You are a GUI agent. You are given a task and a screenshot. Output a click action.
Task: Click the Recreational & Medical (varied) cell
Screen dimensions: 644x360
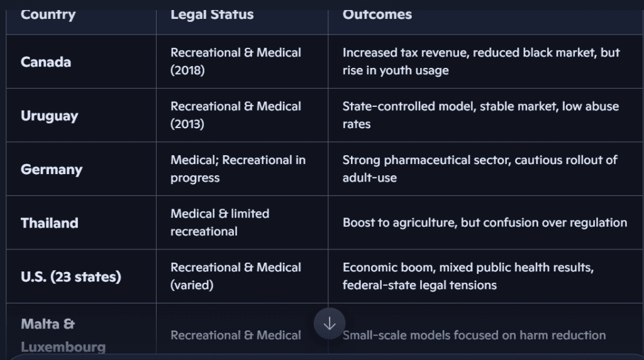click(x=236, y=276)
